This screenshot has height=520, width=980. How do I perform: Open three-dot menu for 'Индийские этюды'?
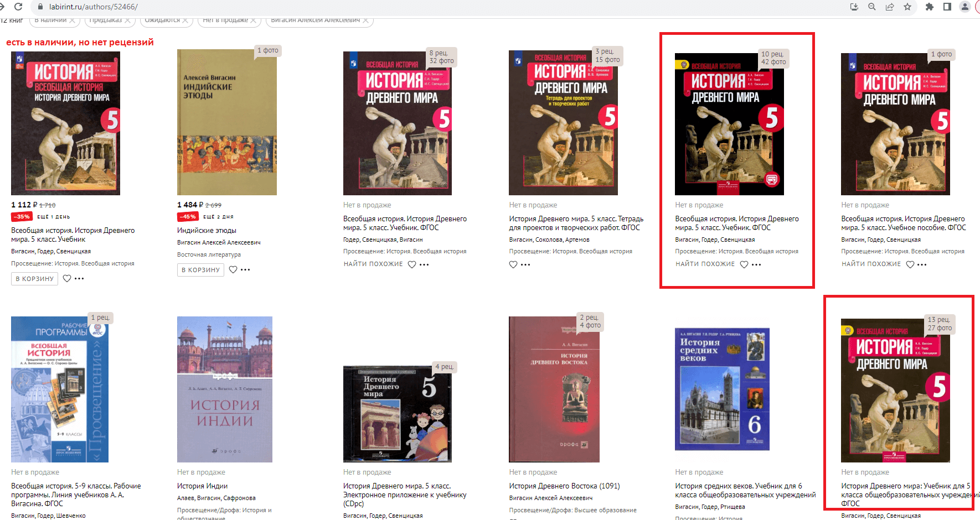[x=245, y=269]
